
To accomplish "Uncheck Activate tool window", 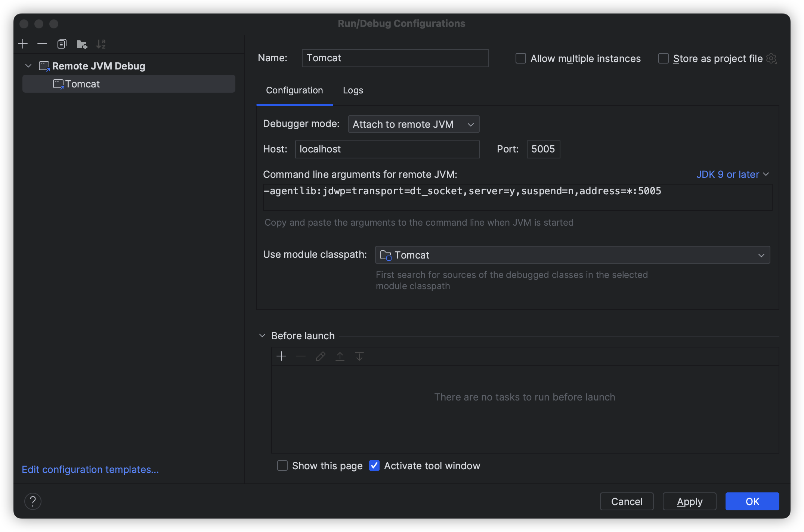I will [x=374, y=466].
